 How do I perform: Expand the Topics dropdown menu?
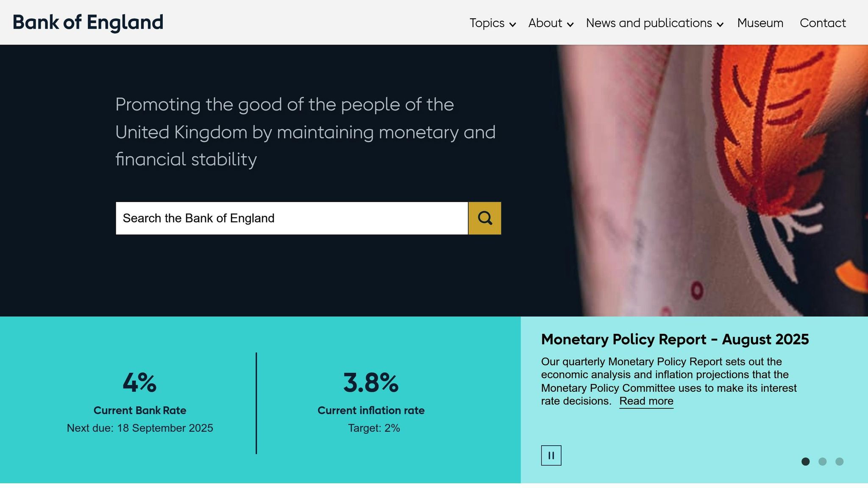pos(487,23)
